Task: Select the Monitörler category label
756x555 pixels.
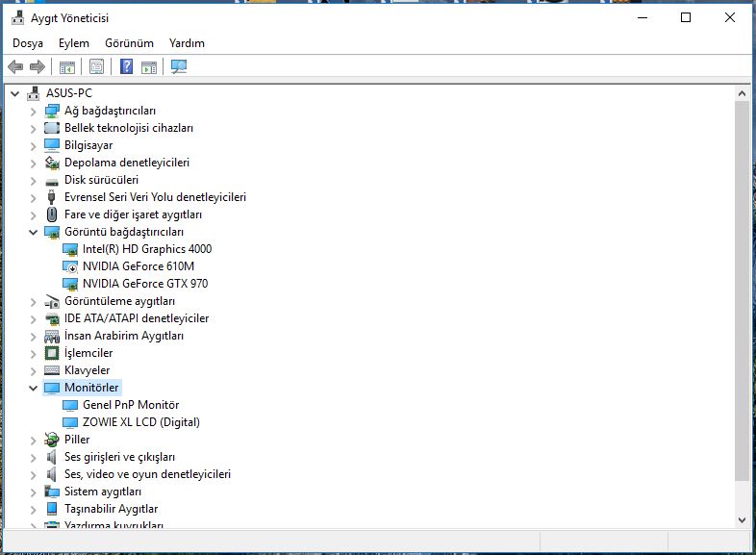Action: click(91, 388)
